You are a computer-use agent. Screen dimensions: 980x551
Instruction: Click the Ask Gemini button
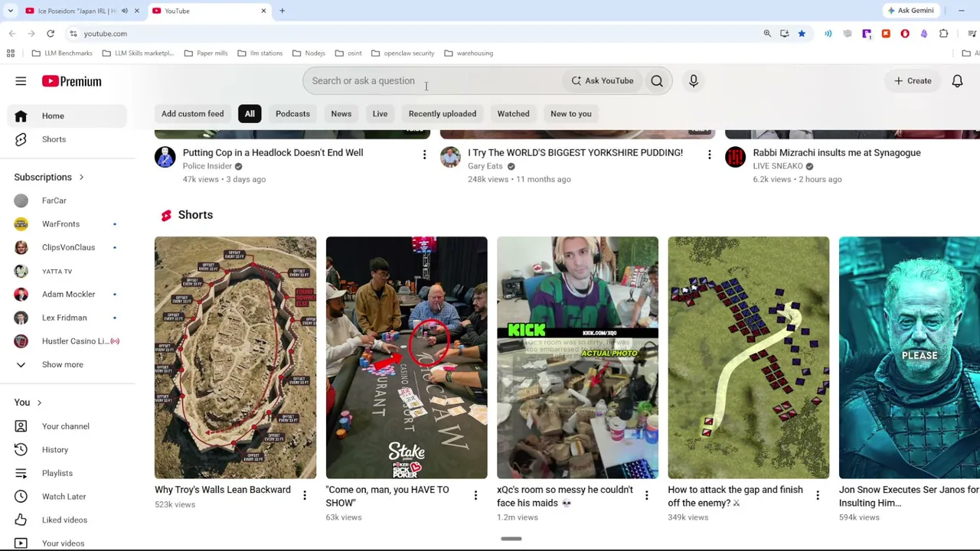(x=910, y=11)
